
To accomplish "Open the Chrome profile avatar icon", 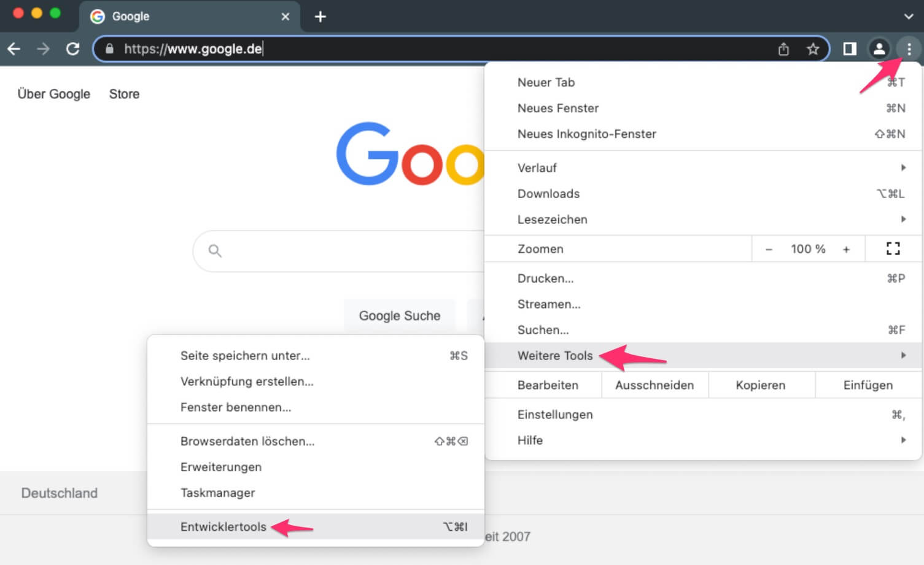I will coord(880,48).
